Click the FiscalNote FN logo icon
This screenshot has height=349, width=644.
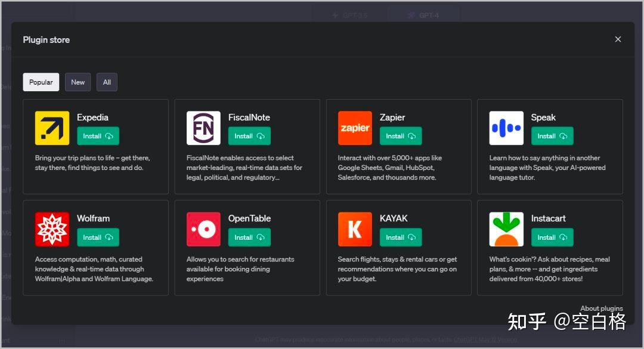coord(203,128)
